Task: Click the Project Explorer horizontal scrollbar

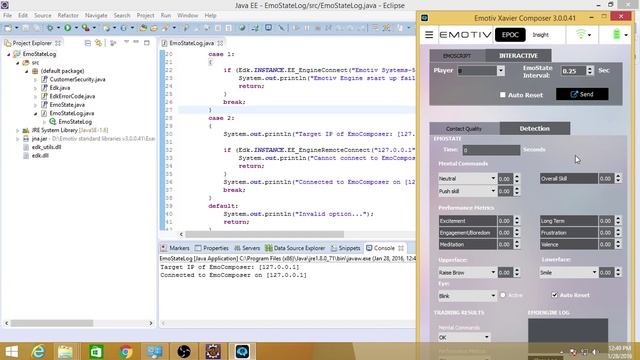Action: pyautogui.click(x=51, y=323)
